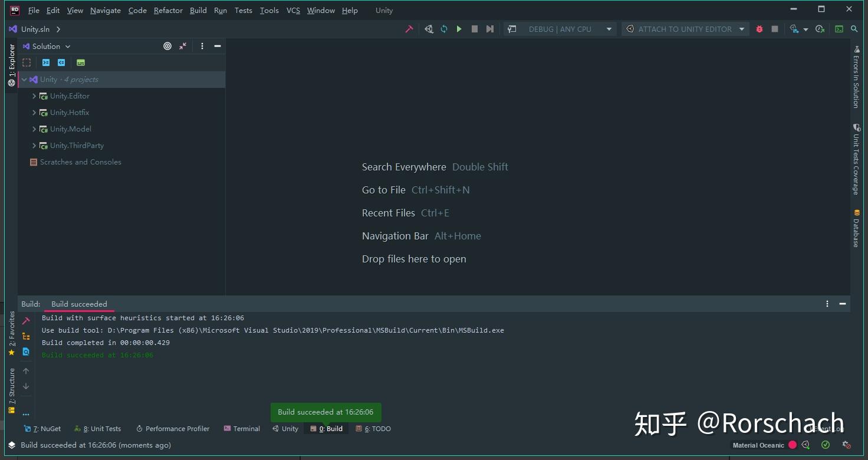Image resolution: width=868 pixels, height=460 pixels.
Task: Open Build panel three-dot options menu
Action: (x=827, y=304)
